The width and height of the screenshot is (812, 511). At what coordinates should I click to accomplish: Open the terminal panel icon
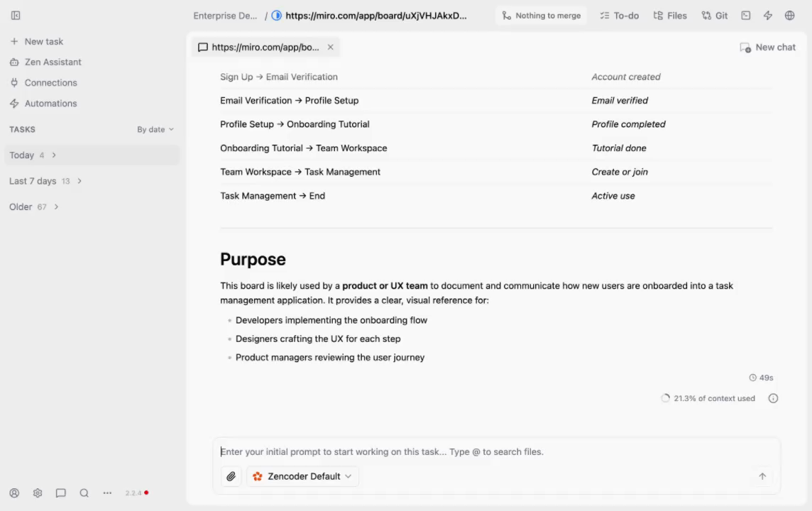pyautogui.click(x=746, y=16)
